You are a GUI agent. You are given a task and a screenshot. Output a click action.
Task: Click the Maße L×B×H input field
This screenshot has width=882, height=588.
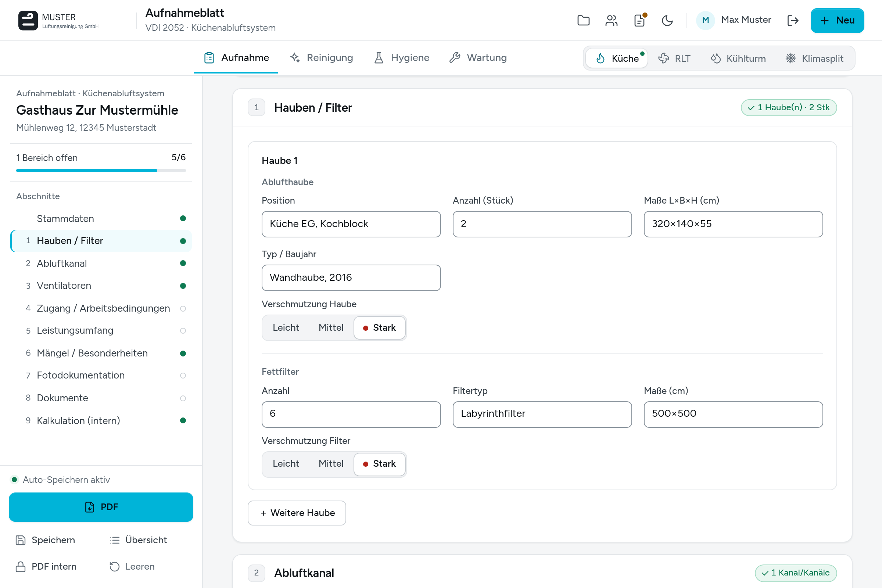pyautogui.click(x=733, y=224)
